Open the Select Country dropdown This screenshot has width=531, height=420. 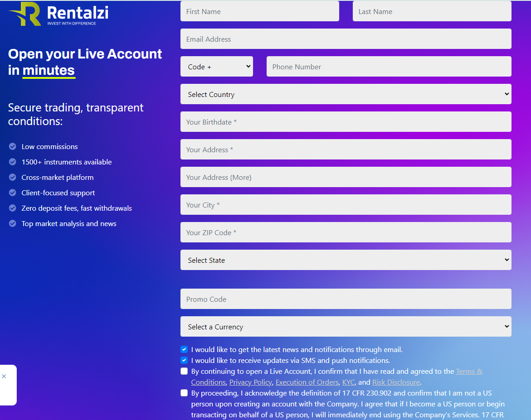pos(346,94)
